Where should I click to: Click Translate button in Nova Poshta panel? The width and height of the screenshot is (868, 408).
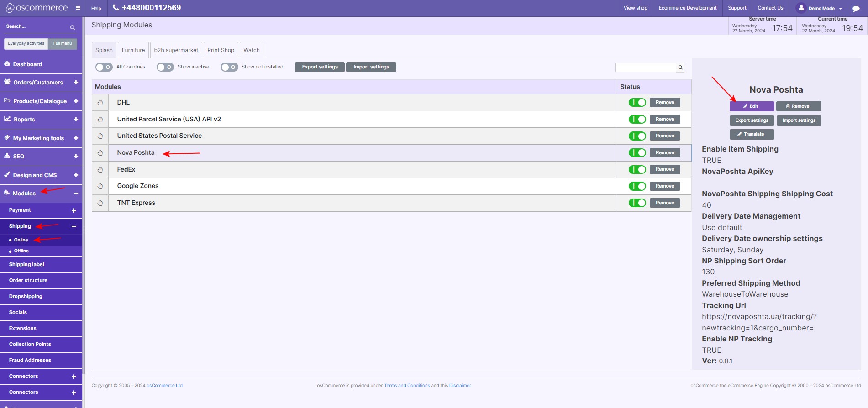(x=752, y=134)
